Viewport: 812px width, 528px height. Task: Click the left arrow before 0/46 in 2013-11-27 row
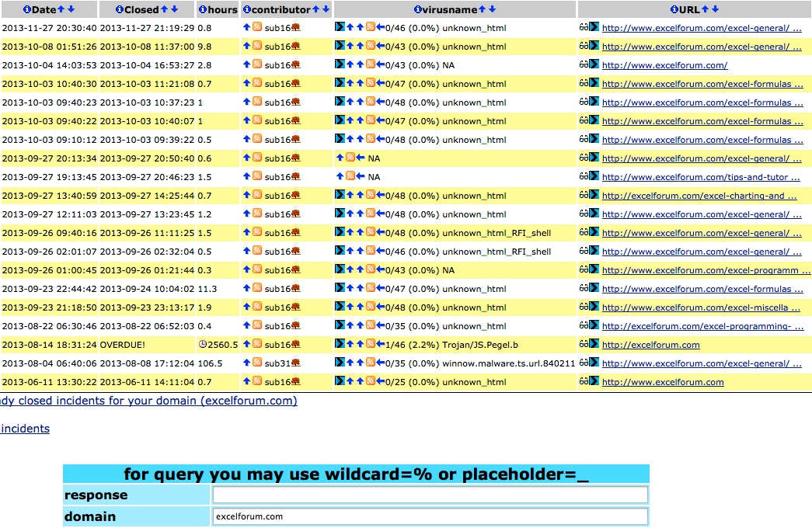click(x=380, y=27)
